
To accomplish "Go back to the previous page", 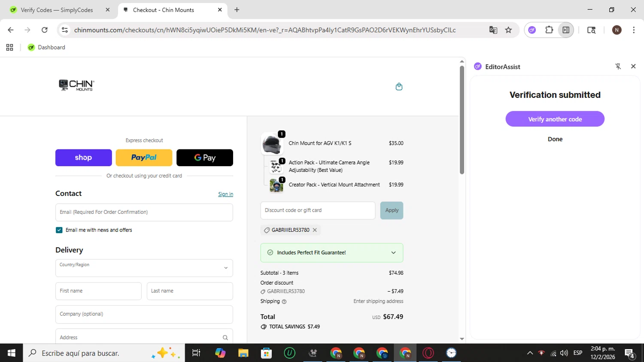I will (11, 30).
